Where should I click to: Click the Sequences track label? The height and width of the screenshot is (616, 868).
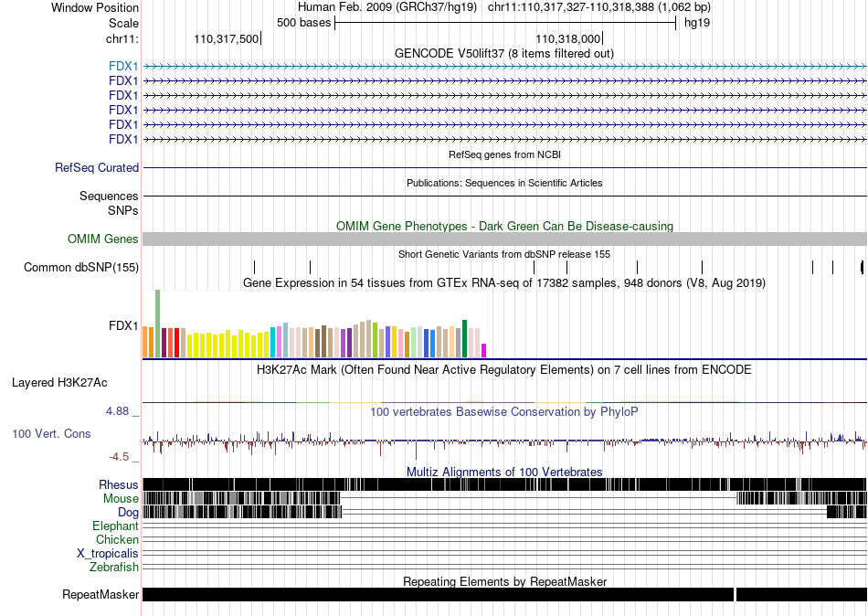pos(109,196)
